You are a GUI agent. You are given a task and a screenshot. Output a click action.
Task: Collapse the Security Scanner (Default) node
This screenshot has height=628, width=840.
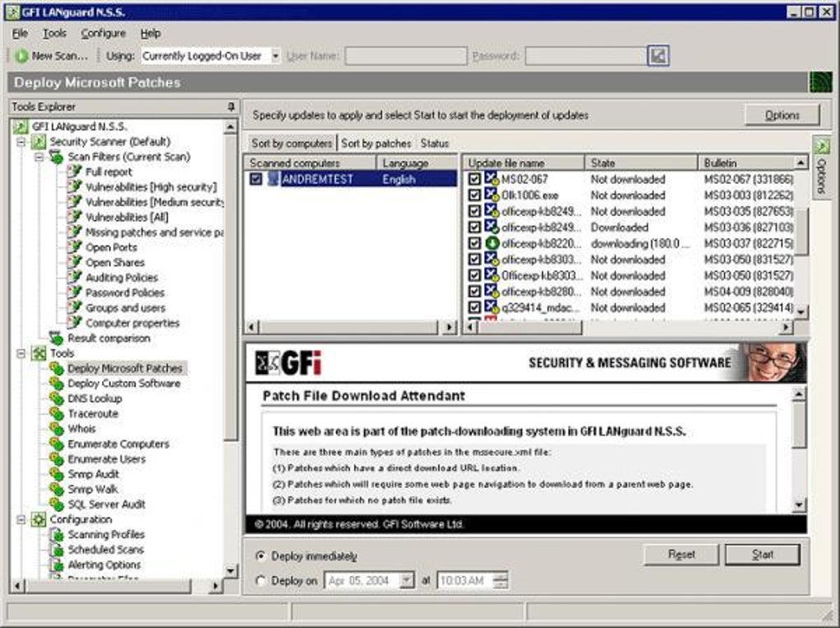point(21,142)
